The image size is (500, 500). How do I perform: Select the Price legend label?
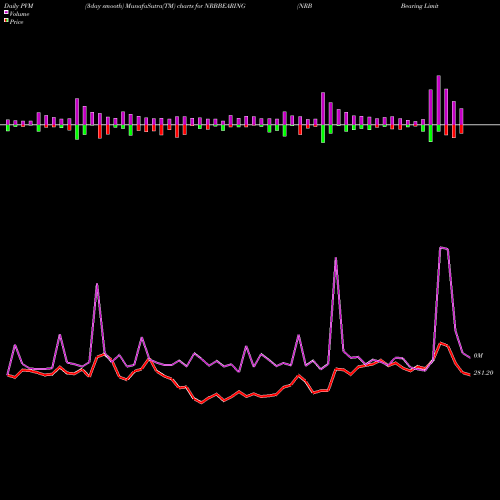pos(16,22)
